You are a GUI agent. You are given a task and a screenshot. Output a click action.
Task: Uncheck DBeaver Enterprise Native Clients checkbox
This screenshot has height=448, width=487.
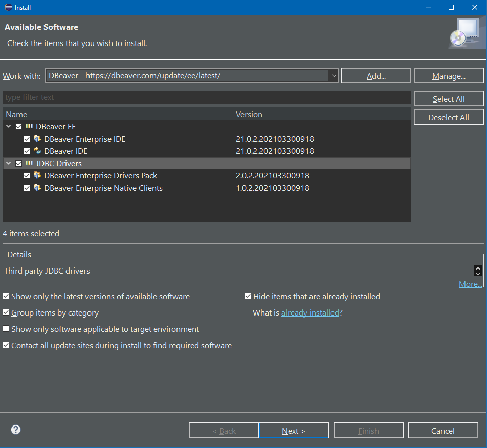click(x=27, y=188)
